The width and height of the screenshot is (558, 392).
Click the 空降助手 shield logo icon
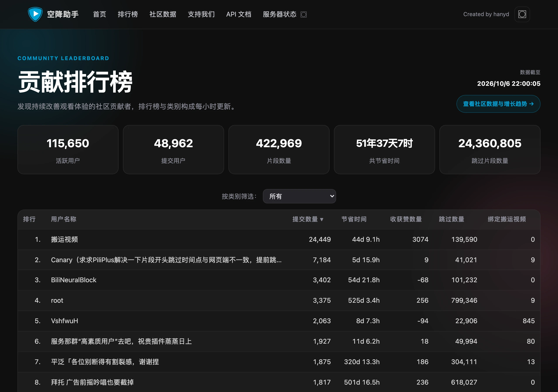(35, 14)
